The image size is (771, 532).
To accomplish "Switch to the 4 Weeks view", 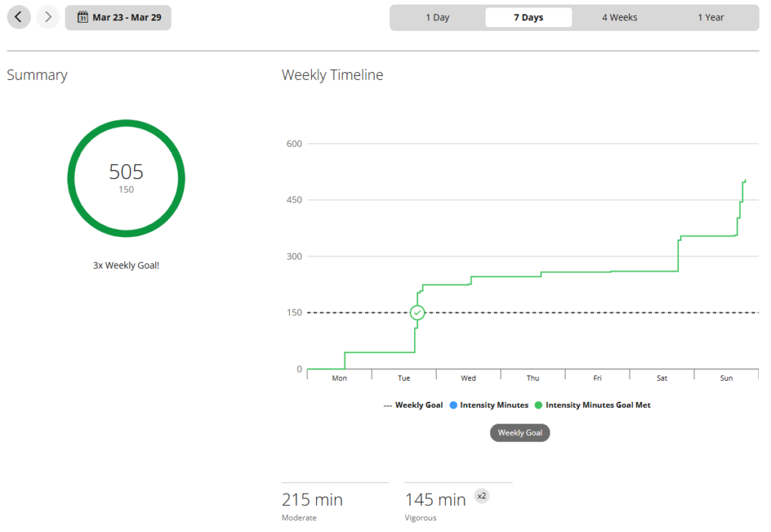I will tap(620, 17).
